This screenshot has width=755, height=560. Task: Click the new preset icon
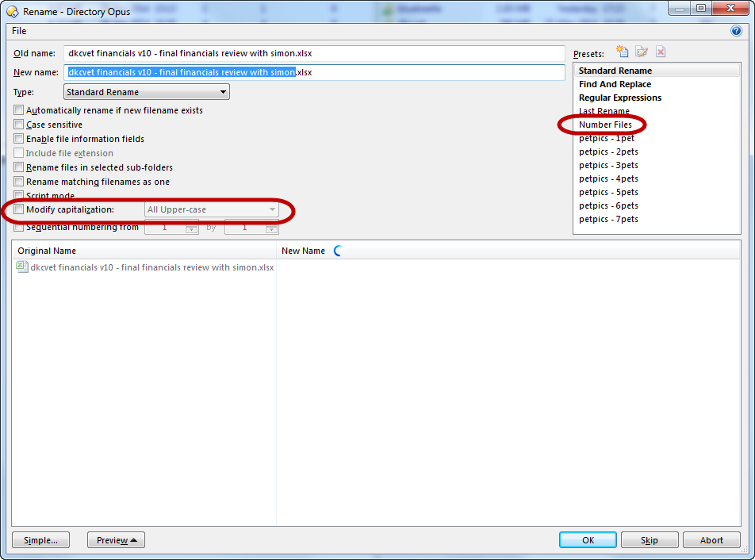click(623, 52)
